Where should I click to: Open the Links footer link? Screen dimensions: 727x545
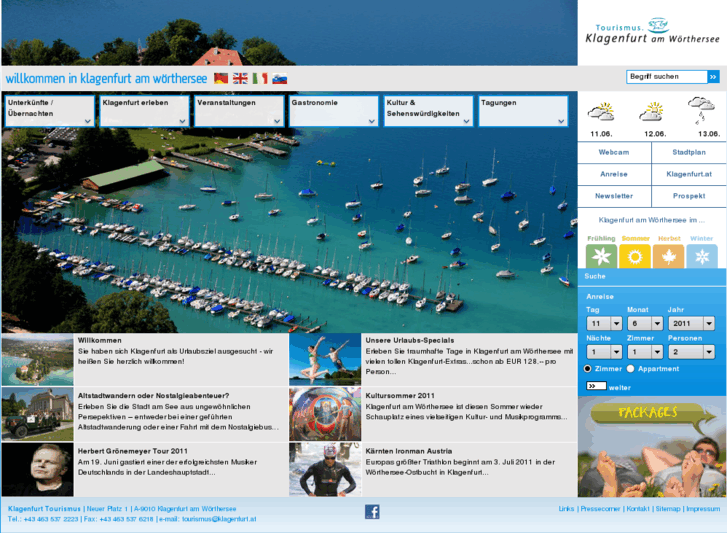coord(566,509)
